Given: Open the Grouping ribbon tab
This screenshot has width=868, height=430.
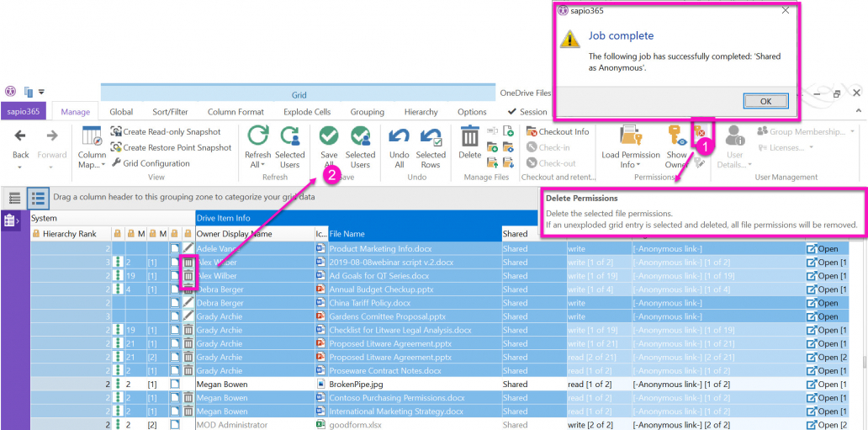Looking at the screenshot, I should pos(367,111).
